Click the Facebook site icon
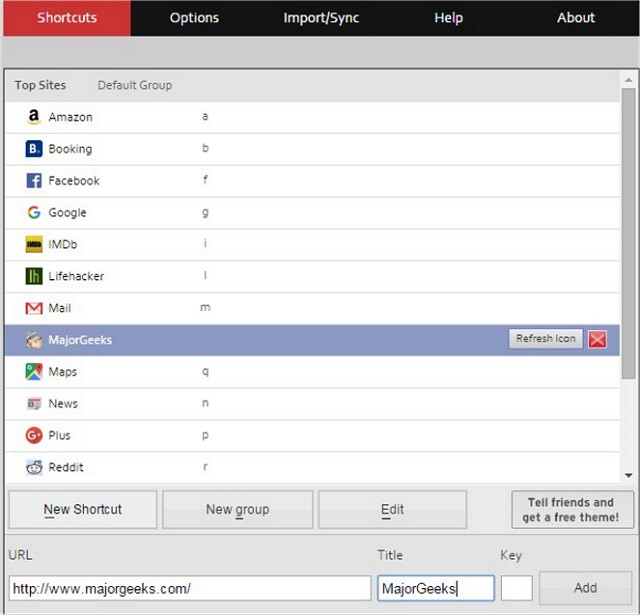Screen dimensions: 640x615 pyautogui.click(x=34, y=181)
